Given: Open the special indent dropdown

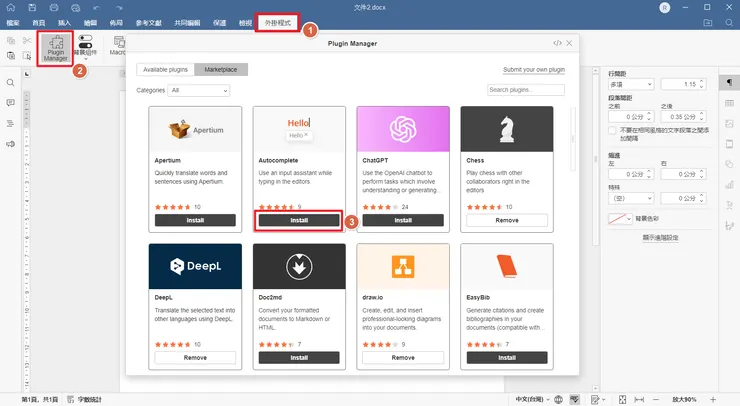Looking at the screenshot, I should (x=631, y=198).
